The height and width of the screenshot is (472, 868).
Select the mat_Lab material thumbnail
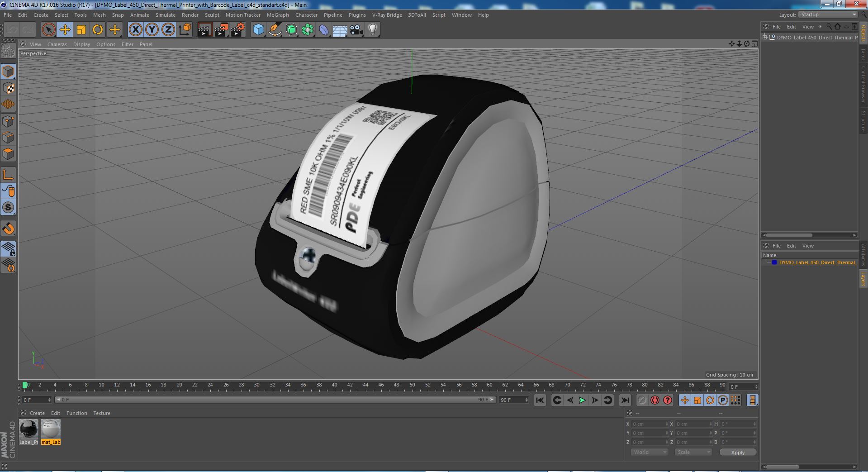point(51,432)
